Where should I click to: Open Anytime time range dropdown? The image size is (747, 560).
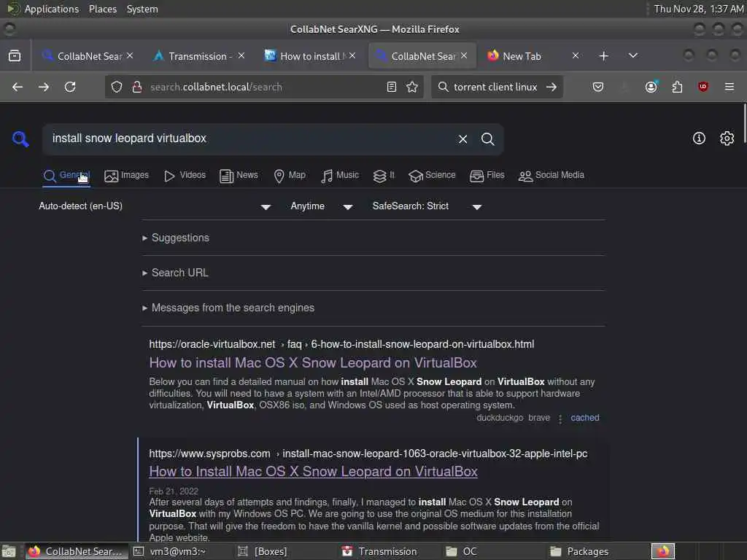[x=322, y=206]
